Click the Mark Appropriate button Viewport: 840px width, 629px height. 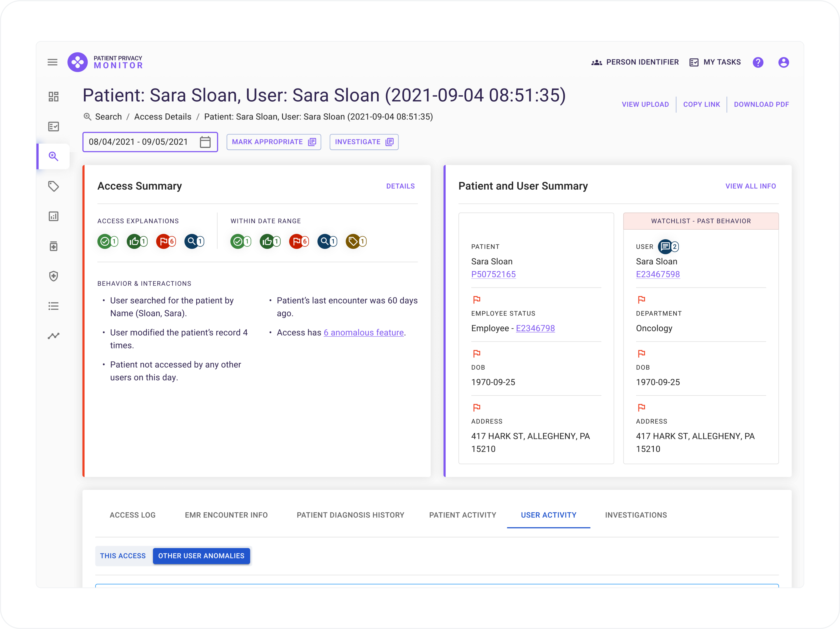[x=274, y=142]
